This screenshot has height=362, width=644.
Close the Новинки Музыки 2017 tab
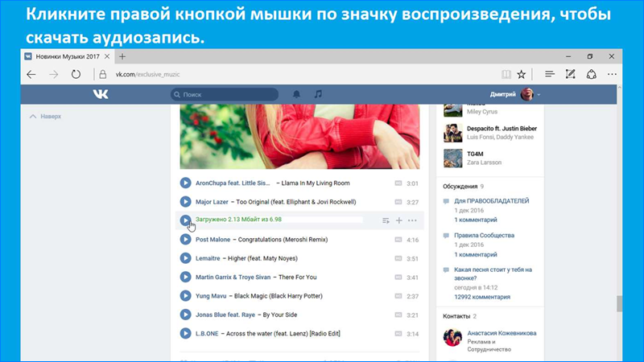[107, 56]
